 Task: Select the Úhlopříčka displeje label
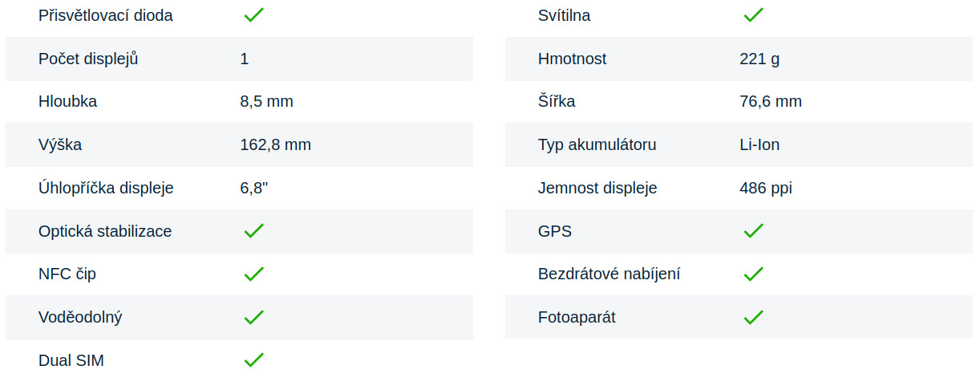[x=106, y=188]
